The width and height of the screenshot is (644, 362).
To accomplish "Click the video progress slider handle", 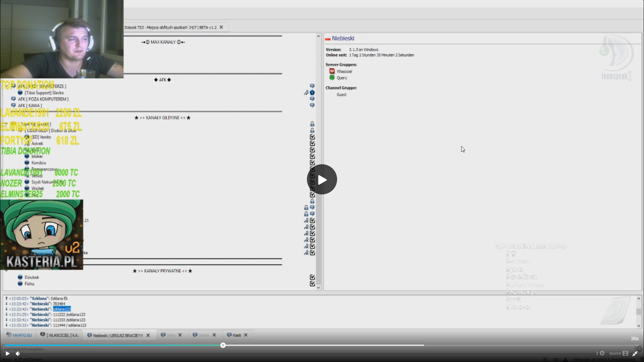I will point(223,345).
